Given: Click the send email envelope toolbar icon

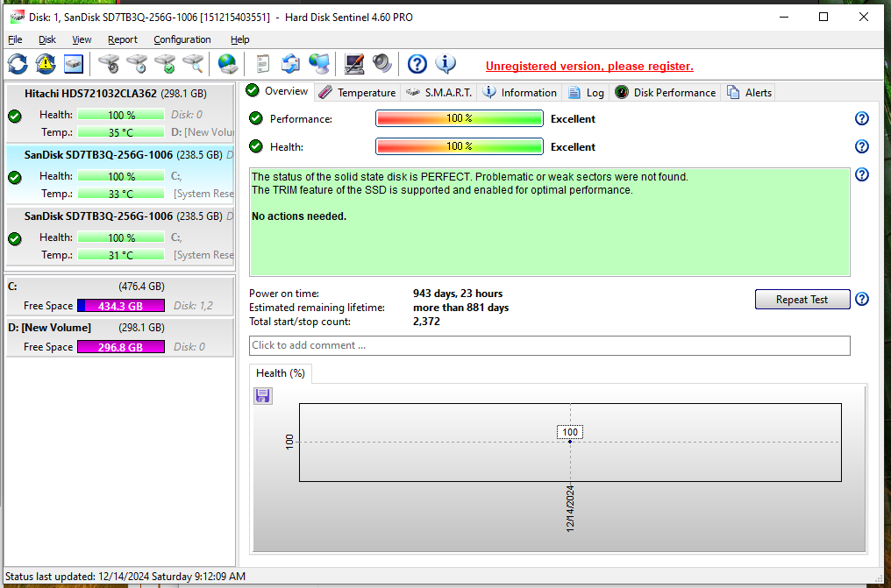Looking at the screenshot, I should [x=290, y=64].
